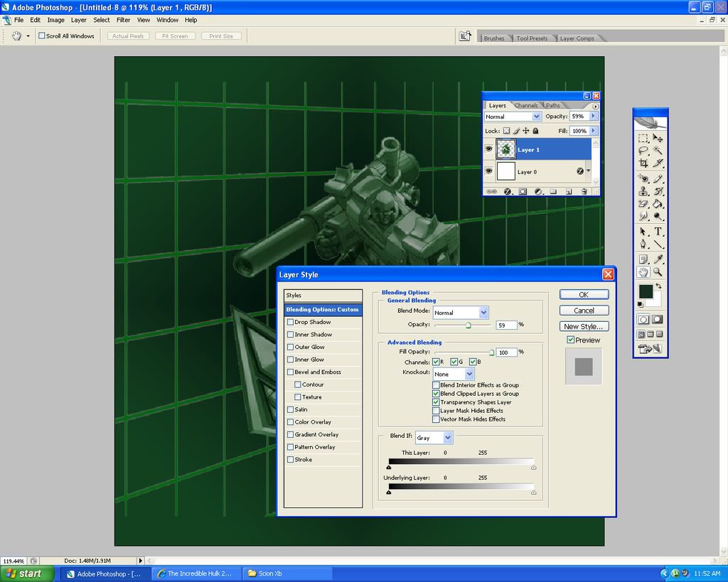Hide Layer 0 using its eye icon
The width and height of the screenshot is (728, 582).
[x=488, y=171]
